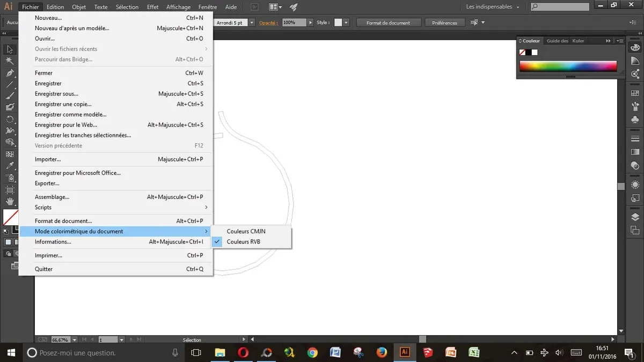Reset default fill and stroke colors
The image size is (644, 362).
click(x=5, y=231)
